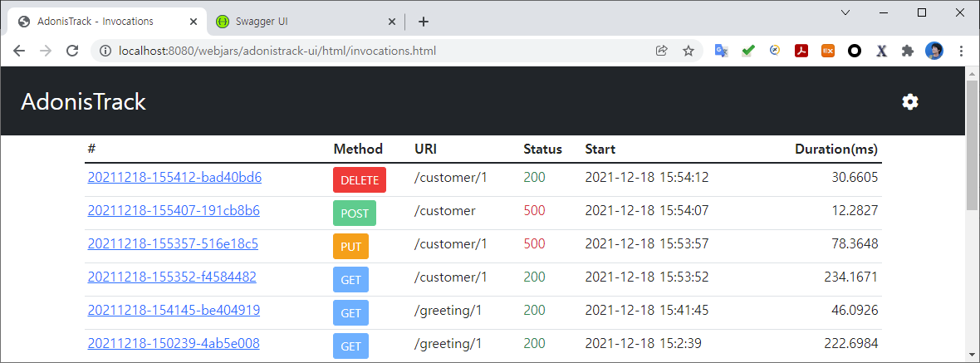Click the # column header
The width and height of the screenshot is (980, 363).
tap(92, 150)
